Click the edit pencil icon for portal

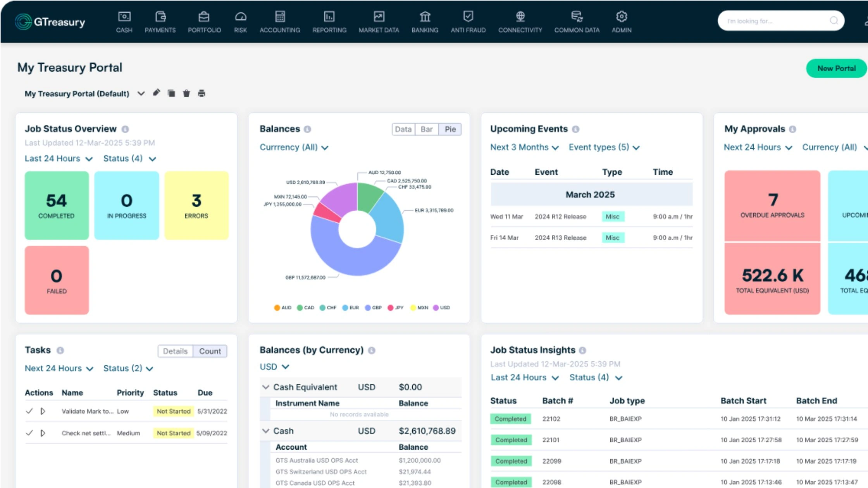click(156, 93)
